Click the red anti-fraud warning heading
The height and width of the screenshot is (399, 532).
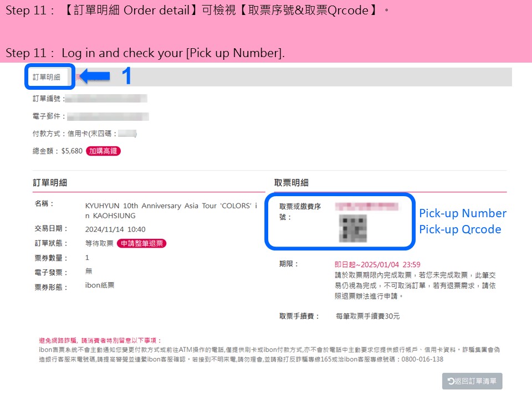100,340
